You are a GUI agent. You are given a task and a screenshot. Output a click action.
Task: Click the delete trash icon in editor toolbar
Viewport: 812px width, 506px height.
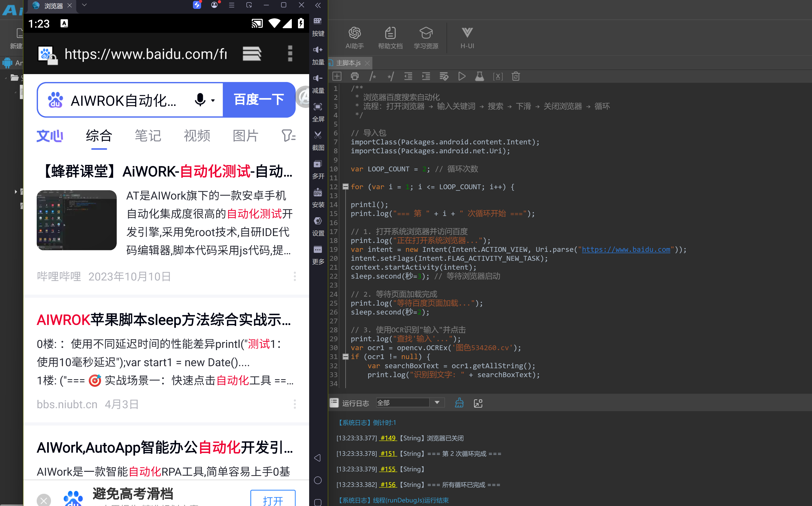coord(516,76)
